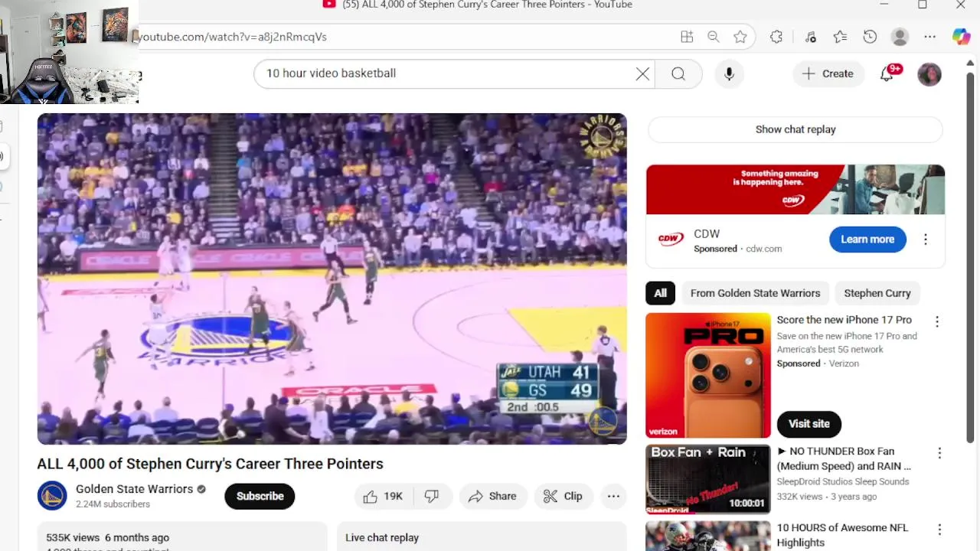Open the favorites list icon
Screen dimensions: 980x551
point(840,37)
